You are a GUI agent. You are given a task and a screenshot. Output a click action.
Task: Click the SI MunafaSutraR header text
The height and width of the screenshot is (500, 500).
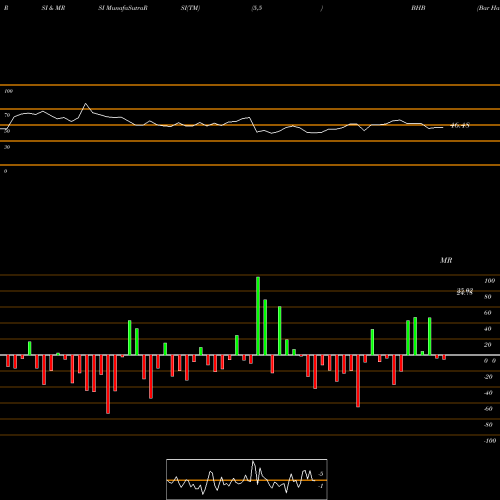point(123,8)
